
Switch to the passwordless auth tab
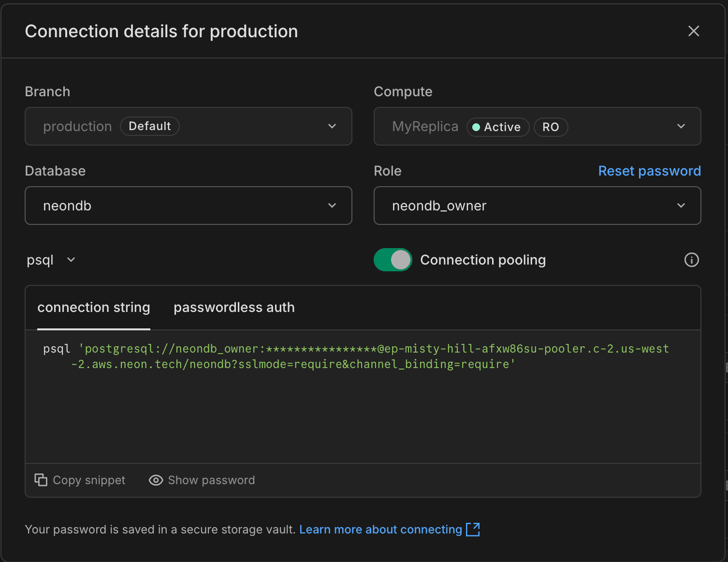pos(234,307)
